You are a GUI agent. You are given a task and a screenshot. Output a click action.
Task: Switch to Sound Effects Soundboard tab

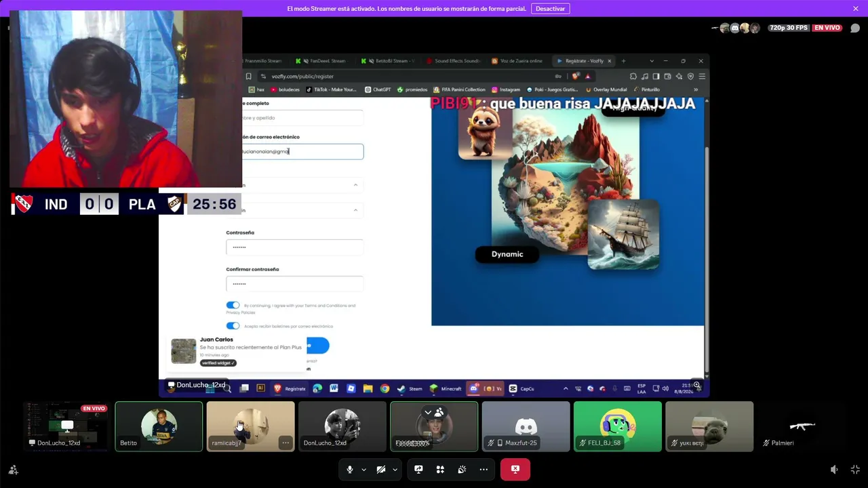(x=454, y=61)
